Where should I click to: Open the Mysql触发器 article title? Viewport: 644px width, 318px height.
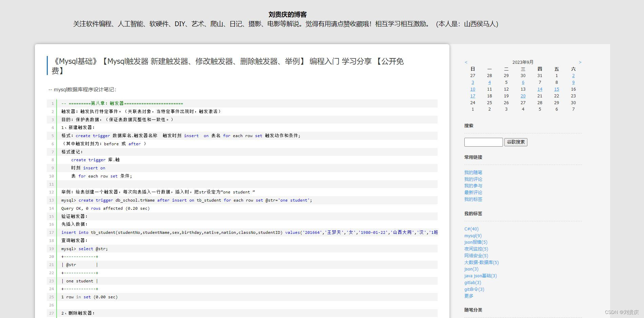click(x=227, y=66)
